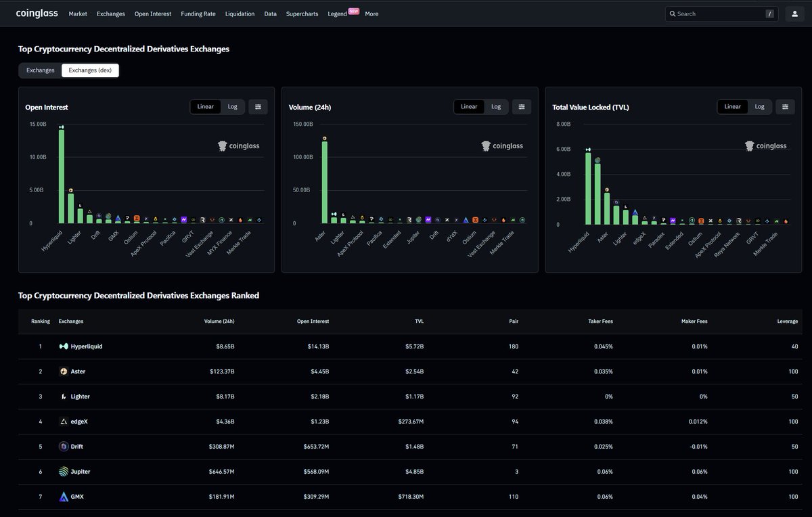Viewport: 812px width, 517px height.
Task: Click the coinglass logo in header
Action: [37, 13]
